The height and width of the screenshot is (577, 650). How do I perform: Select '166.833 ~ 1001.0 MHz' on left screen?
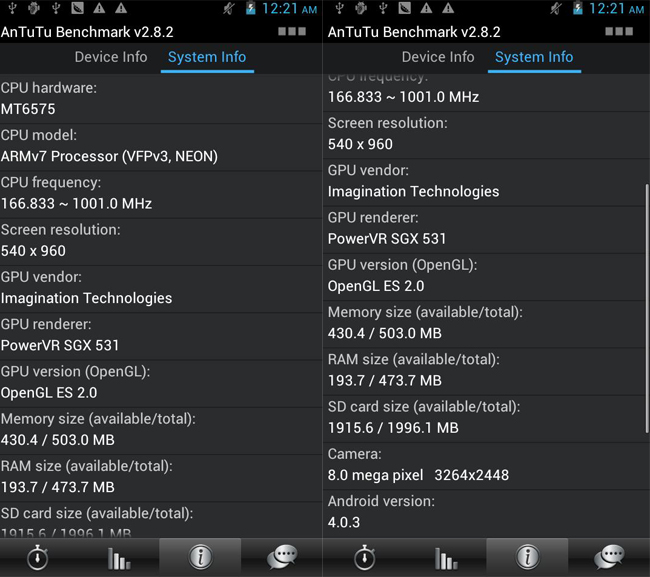coord(76,204)
